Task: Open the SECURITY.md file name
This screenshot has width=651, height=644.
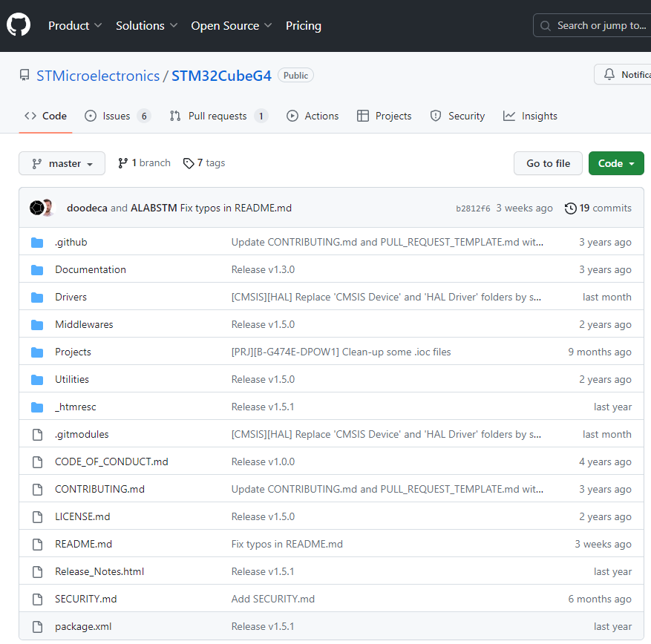Action: click(x=86, y=599)
